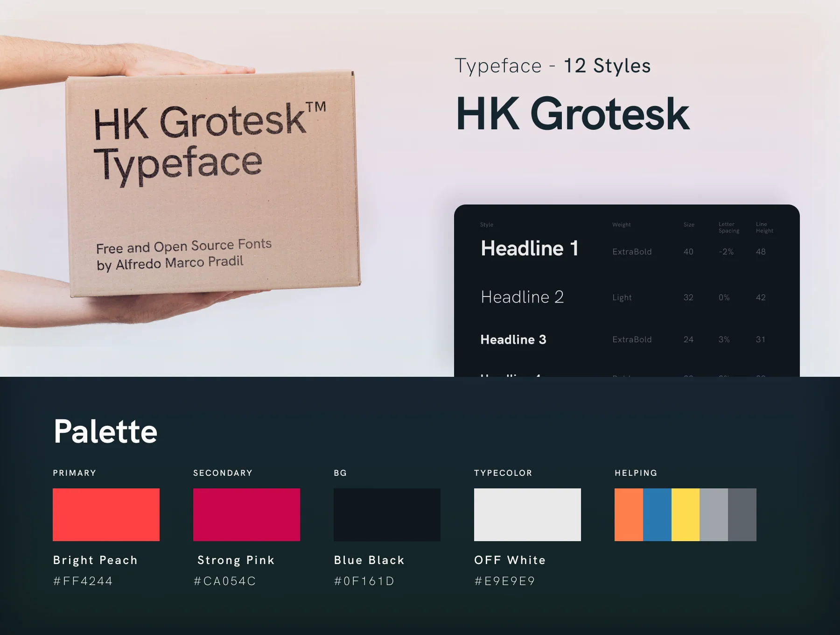Image resolution: width=840 pixels, height=635 pixels.
Task: Click the size value '40'
Action: (688, 252)
